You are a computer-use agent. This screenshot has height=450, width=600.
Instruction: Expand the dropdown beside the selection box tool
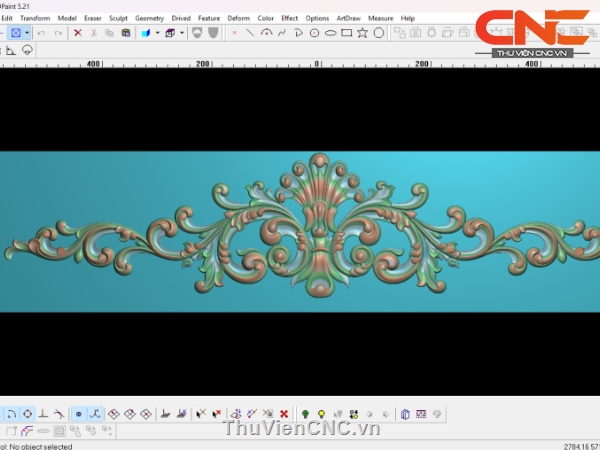(x=29, y=33)
